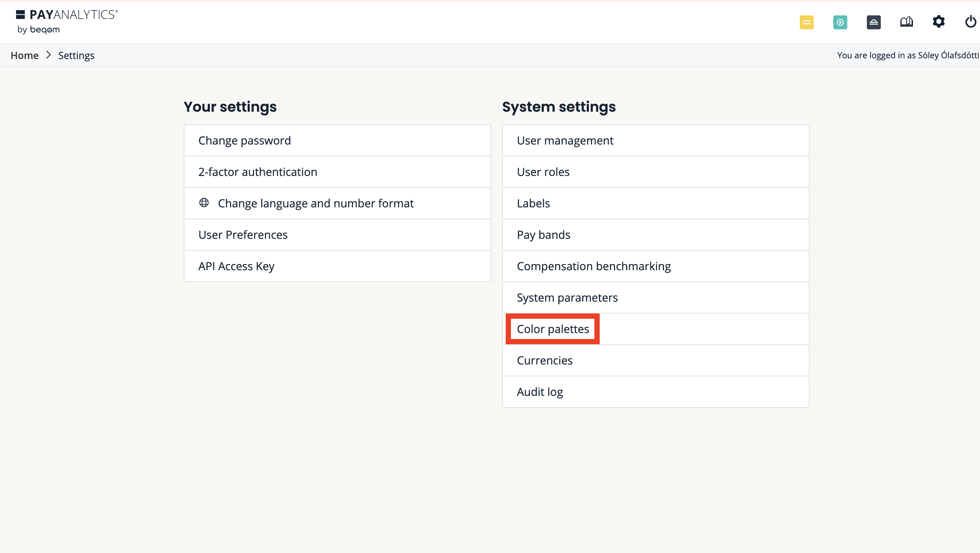Open Currencies settings
The image size is (980, 553).
(x=544, y=360)
